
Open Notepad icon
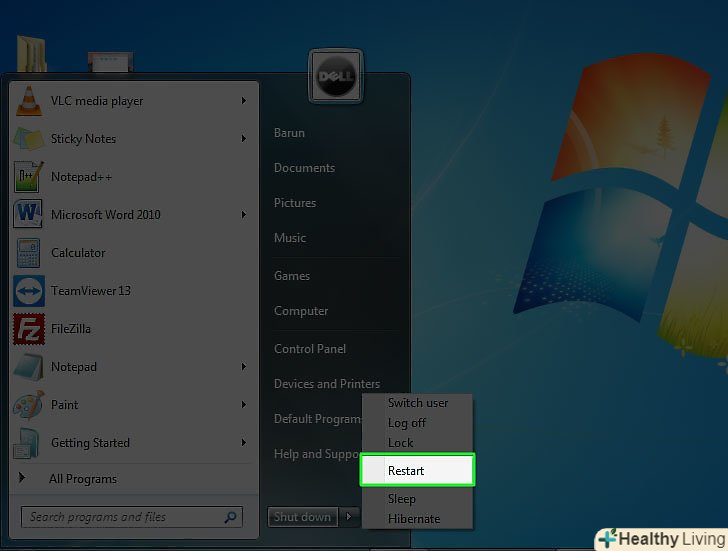tap(29, 367)
